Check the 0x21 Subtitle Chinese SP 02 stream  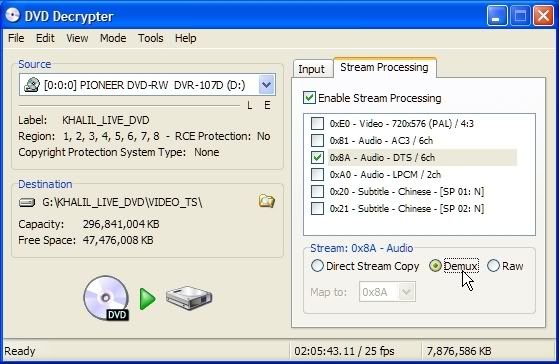[x=317, y=209]
